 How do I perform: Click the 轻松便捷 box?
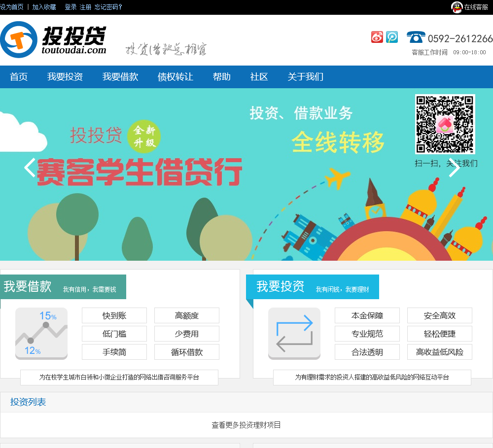440,334
